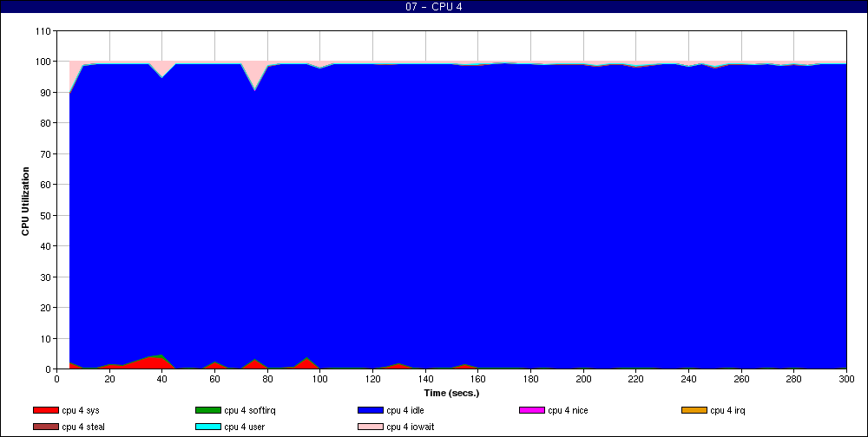Click the 100 tick label on the time axis
Viewport: 868px width, 437px height.
tap(320, 379)
